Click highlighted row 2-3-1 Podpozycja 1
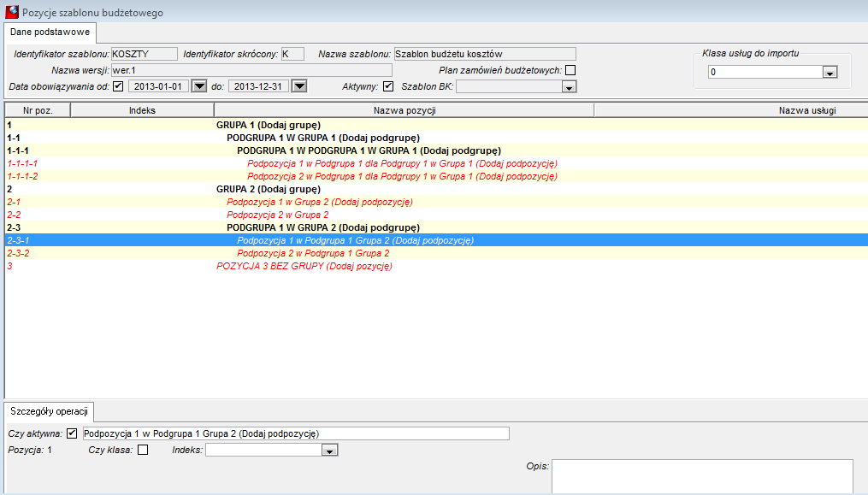This screenshot has width=868, height=495. (437, 240)
